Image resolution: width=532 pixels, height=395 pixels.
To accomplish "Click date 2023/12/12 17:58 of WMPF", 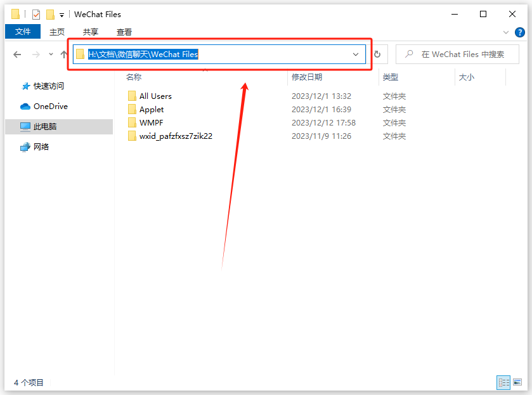I will tap(323, 122).
